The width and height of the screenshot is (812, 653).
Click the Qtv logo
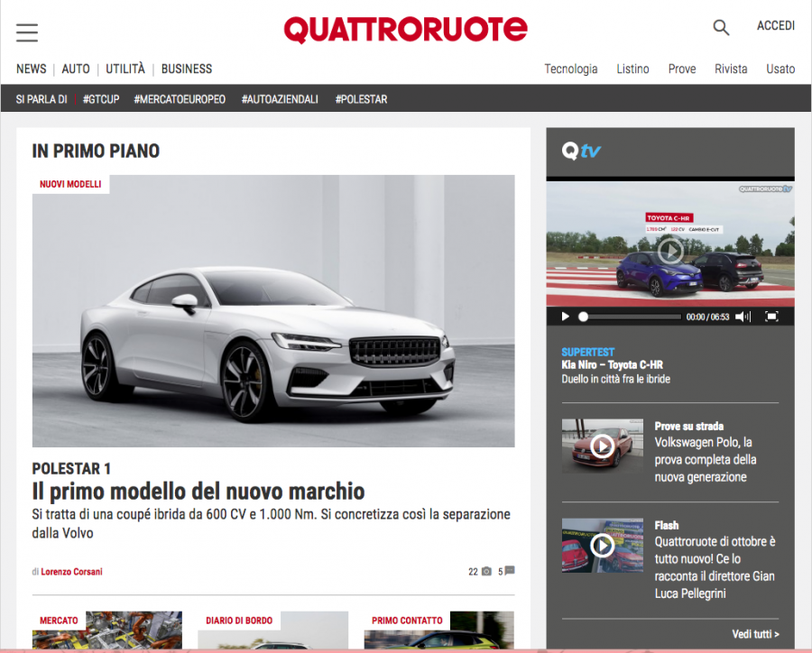[x=581, y=151]
